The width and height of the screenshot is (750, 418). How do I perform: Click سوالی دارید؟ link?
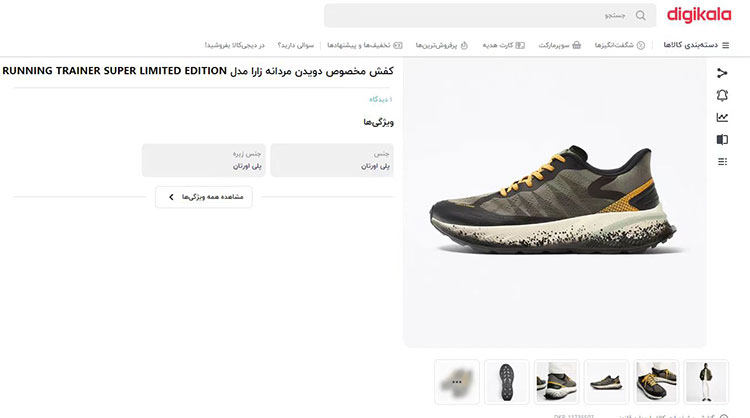296,45
